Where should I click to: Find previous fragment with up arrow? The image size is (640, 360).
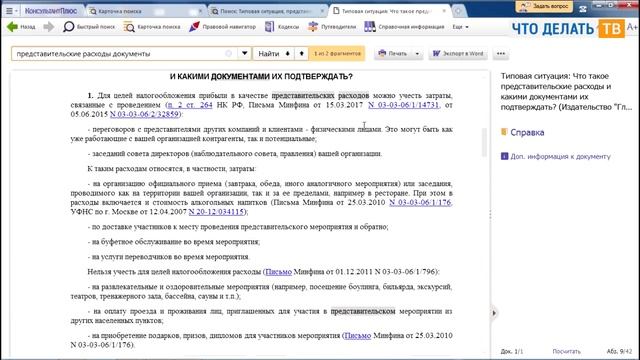pos(302,53)
